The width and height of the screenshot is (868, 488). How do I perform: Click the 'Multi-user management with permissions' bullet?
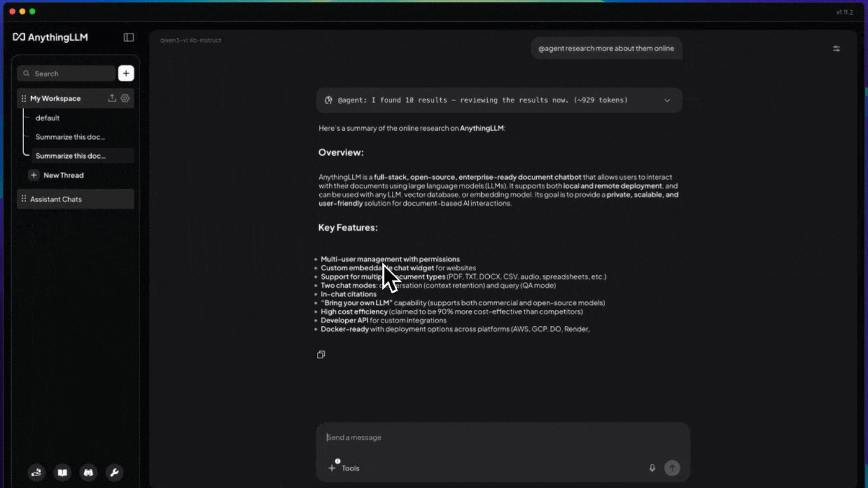(390, 259)
